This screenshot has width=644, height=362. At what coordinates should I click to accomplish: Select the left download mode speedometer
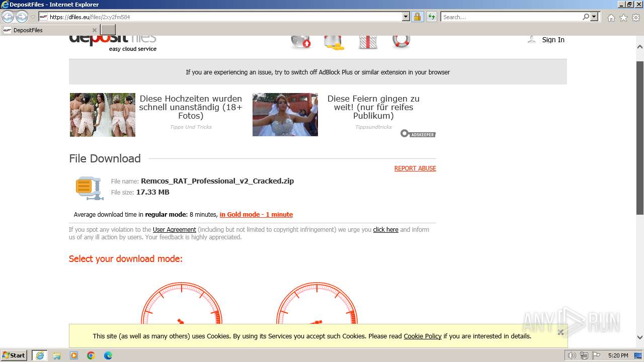pos(182,303)
